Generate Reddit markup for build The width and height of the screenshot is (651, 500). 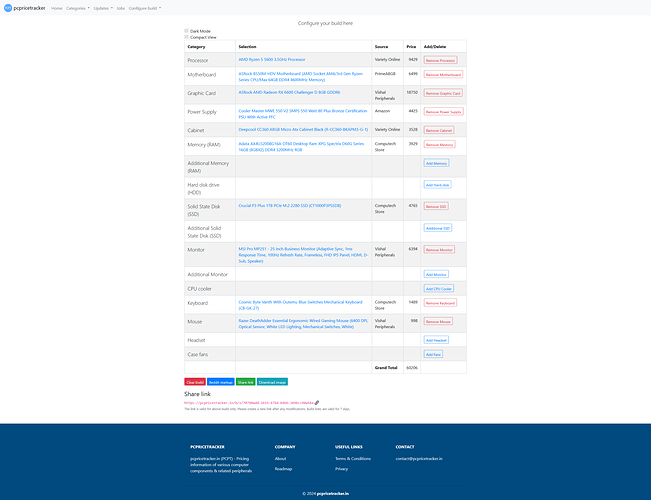[220, 382]
